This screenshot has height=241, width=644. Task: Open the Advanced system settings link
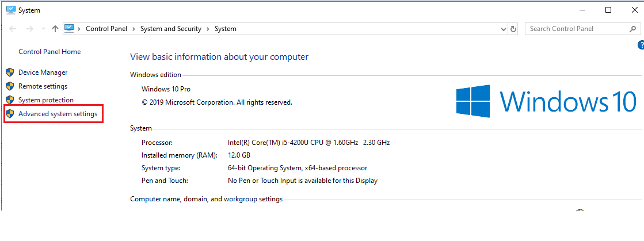click(58, 114)
